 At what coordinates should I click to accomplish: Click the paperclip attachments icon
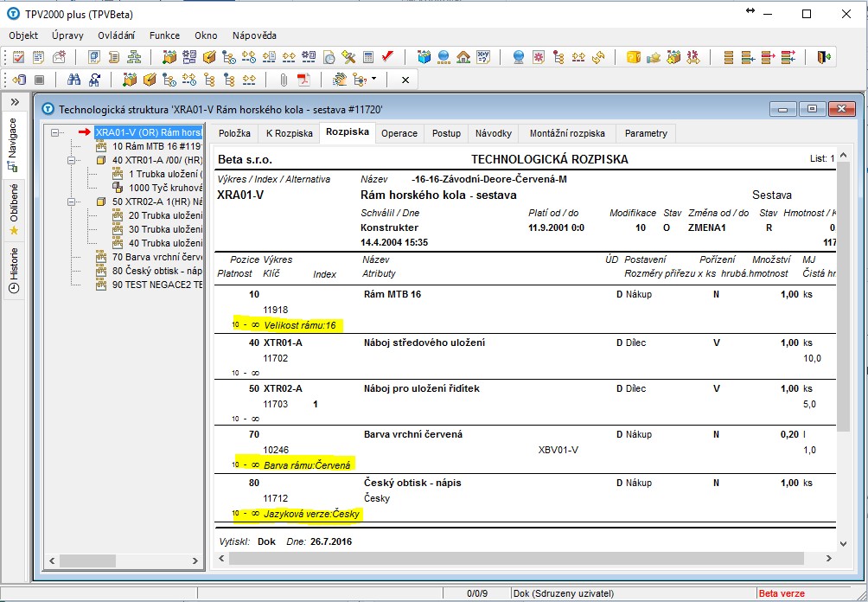click(x=284, y=80)
